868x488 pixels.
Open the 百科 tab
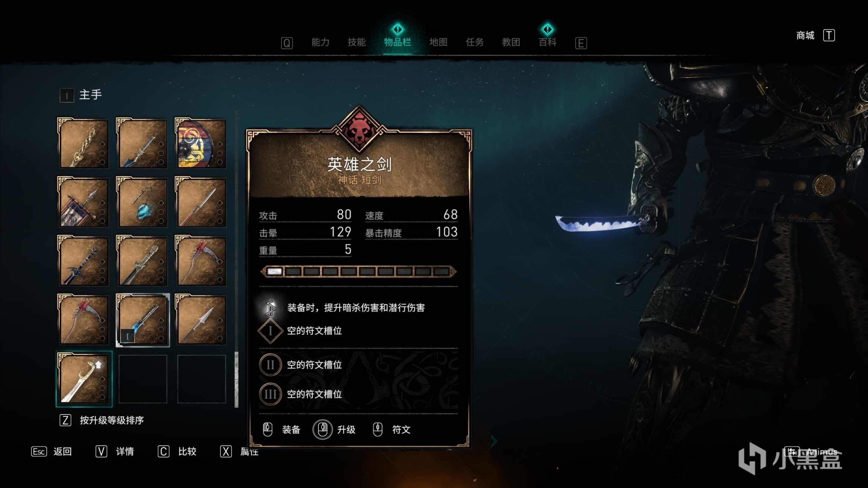pos(547,42)
